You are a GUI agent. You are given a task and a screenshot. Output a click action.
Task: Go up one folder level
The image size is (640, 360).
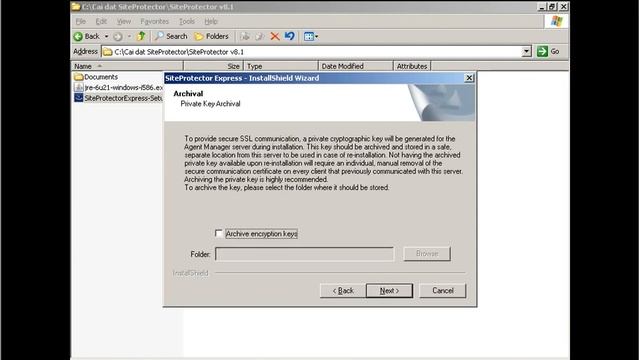click(x=141, y=36)
